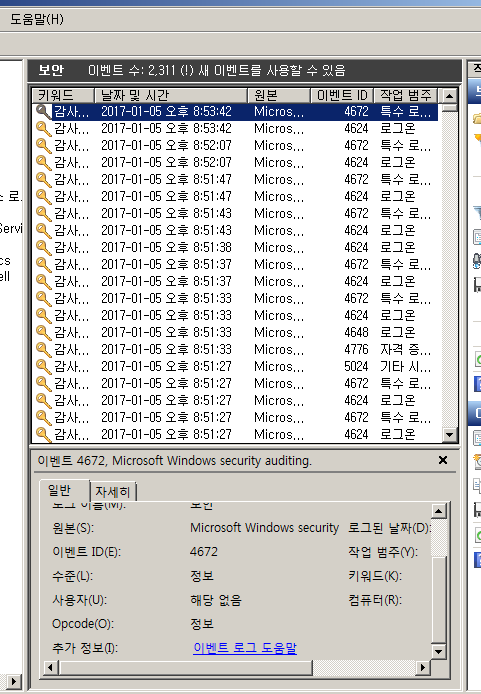Select the event ID 5024 cell
Viewport: 481px width, 694px height.
[356, 366]
